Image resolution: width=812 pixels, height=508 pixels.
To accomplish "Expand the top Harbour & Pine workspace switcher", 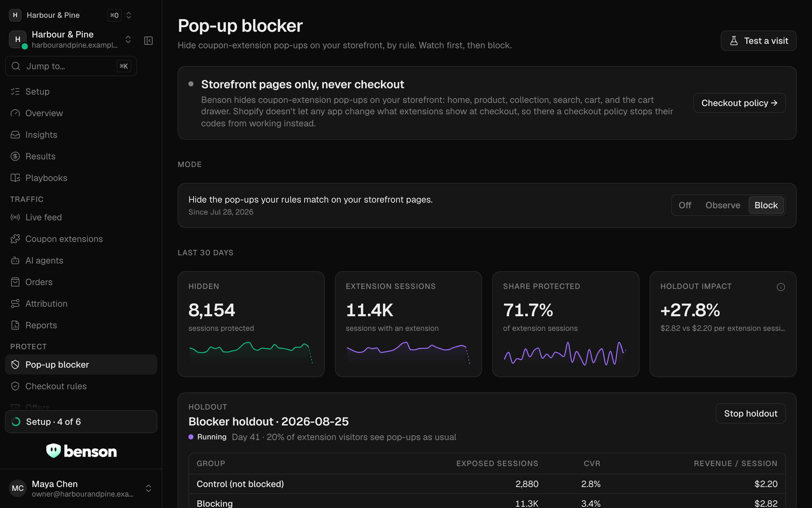I will [x=128, y=15].
